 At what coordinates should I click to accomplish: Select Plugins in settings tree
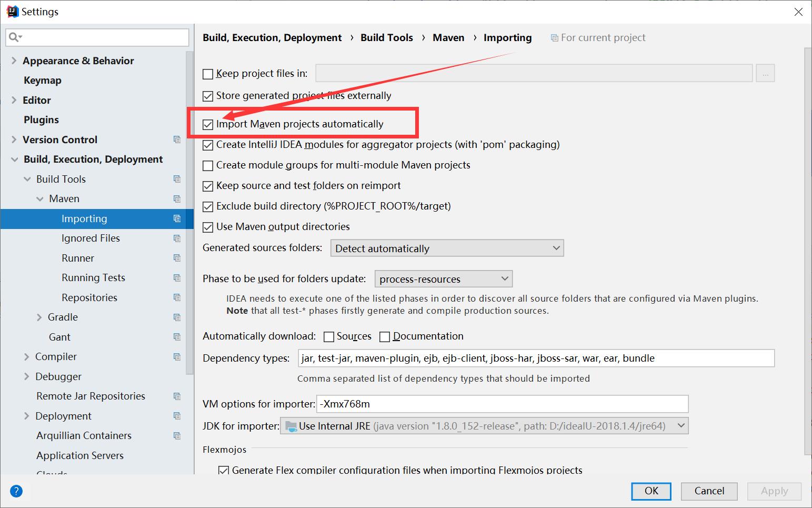click(41, 120)
